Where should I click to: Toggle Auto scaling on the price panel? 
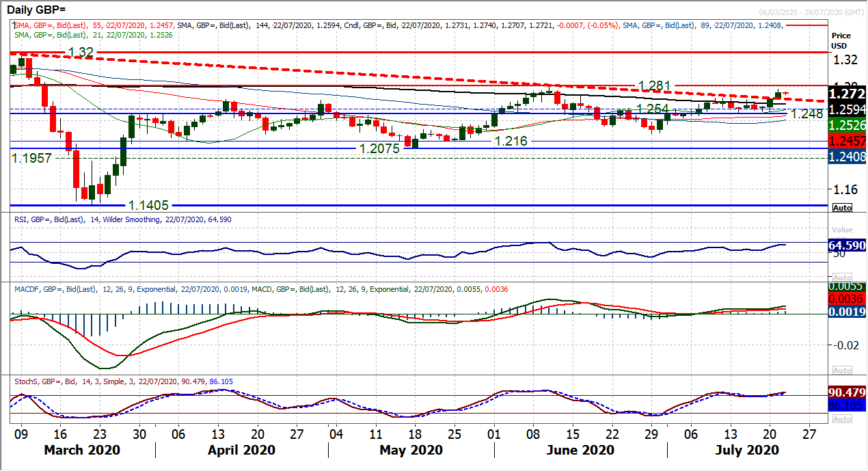(843, 207)
